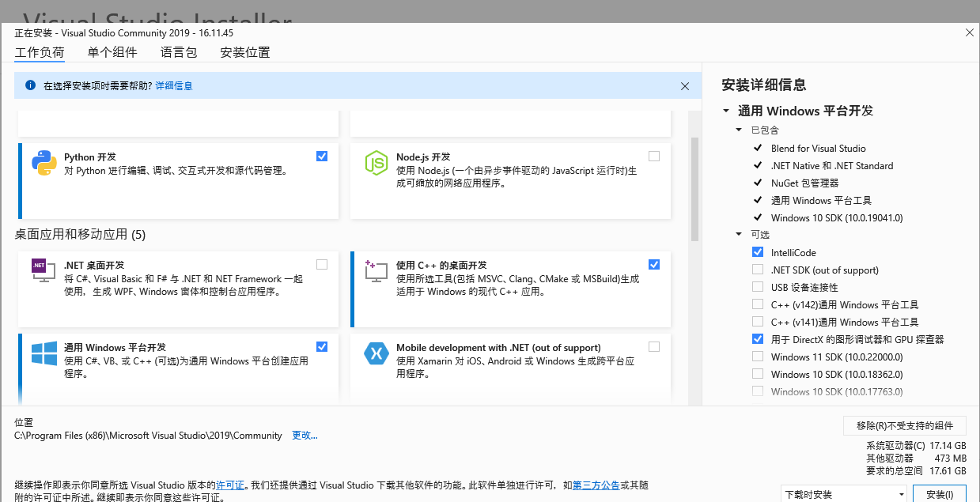The height and width of the screenshot is (502, 980).
Task: Open the 下载时安装 install mode dropdown
Action: pyautogui.click(x=843, y=494)
